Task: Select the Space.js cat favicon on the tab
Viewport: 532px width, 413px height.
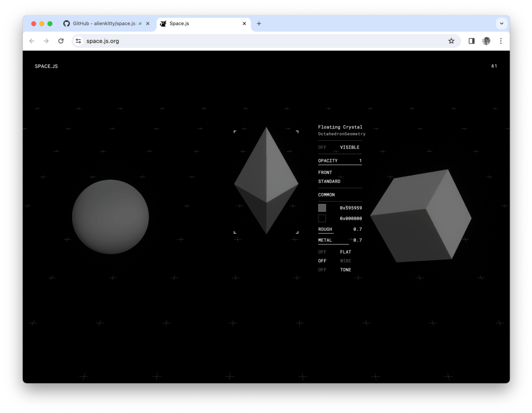Action: pyautogui.click(x=163, y=23)
